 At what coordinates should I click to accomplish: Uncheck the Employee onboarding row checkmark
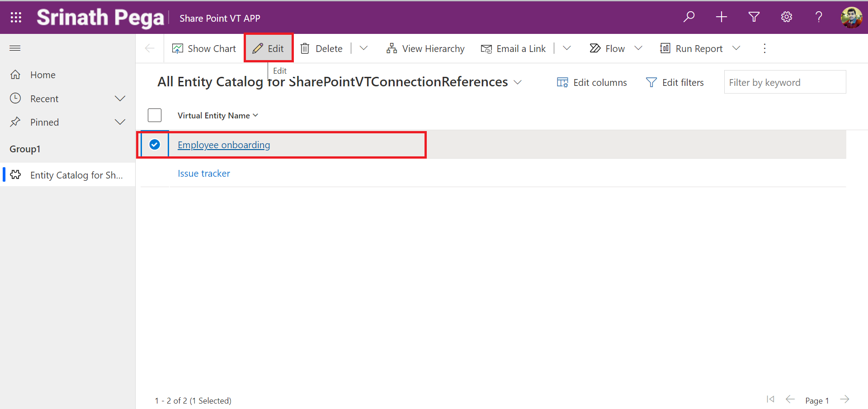click(155, 145)
